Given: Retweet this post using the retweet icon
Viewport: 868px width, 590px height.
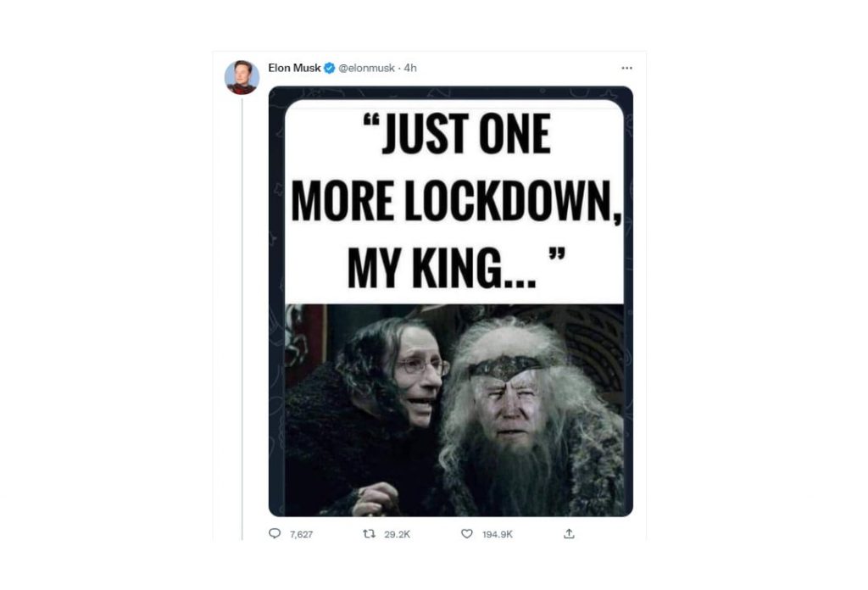Looking at the screenshot, I should pos(369,533).
